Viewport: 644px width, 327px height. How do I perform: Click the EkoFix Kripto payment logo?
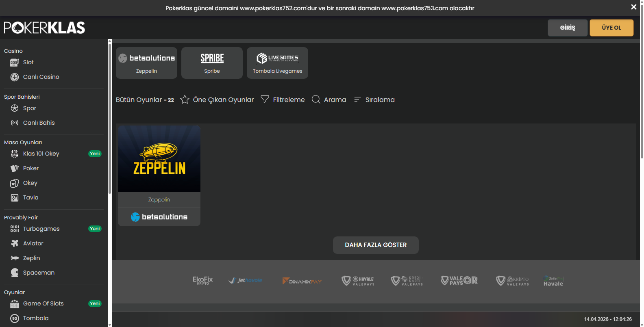[202, 280]
